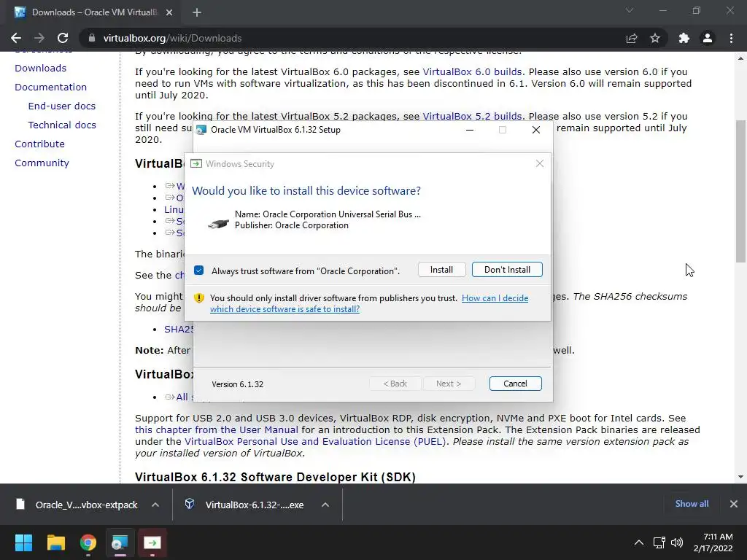Go back using the browser back arrow

pos(16,38)
